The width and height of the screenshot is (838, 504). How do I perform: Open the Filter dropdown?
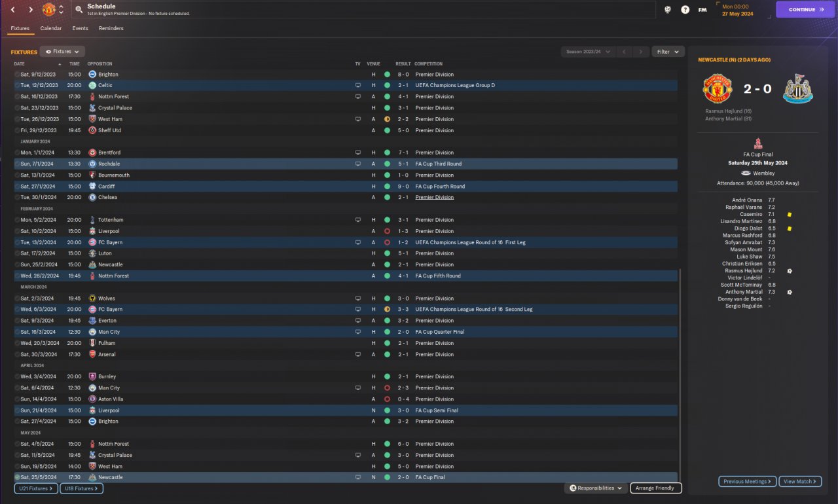tap(668, 52)
